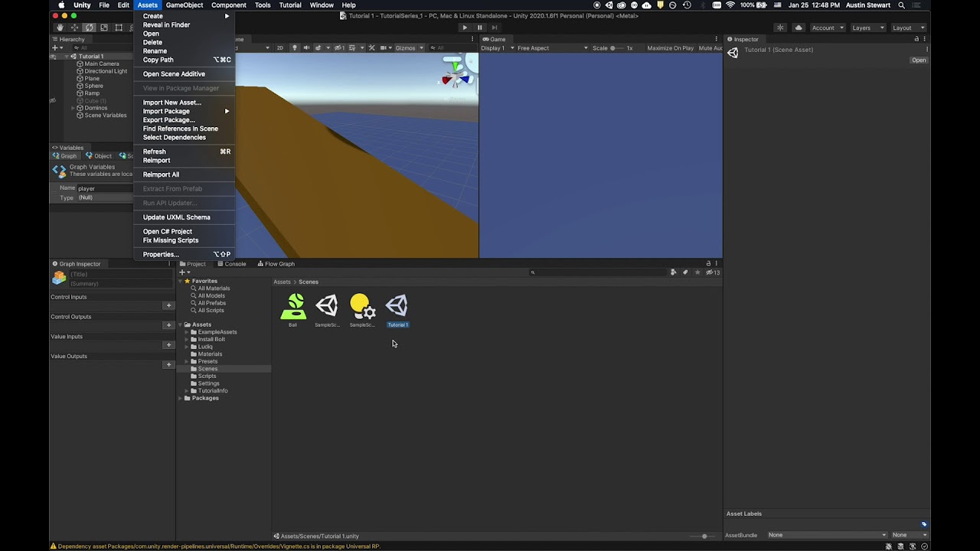This screenshot has height=551, width=980.
Task: Open the GameObject menu
Action: [185, 5]
